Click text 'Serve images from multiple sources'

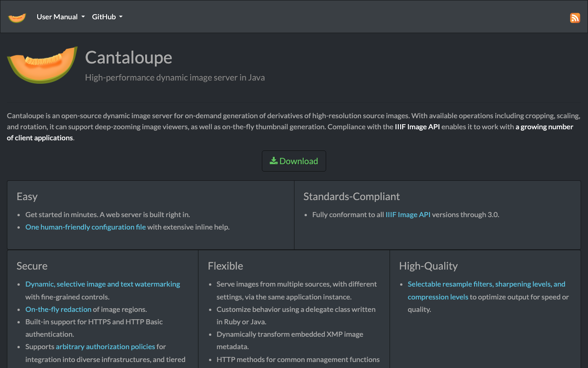click(273, 284)
